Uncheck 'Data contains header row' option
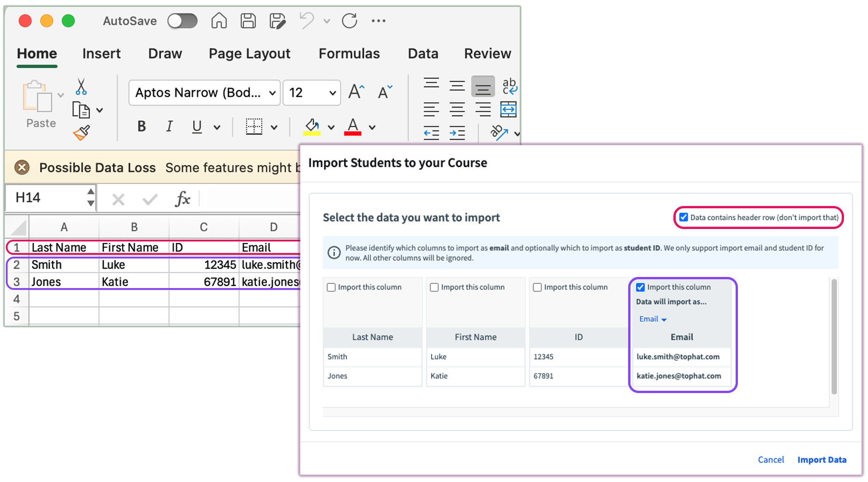Screen dimensions: 868x482 click(x=684, y=217)
